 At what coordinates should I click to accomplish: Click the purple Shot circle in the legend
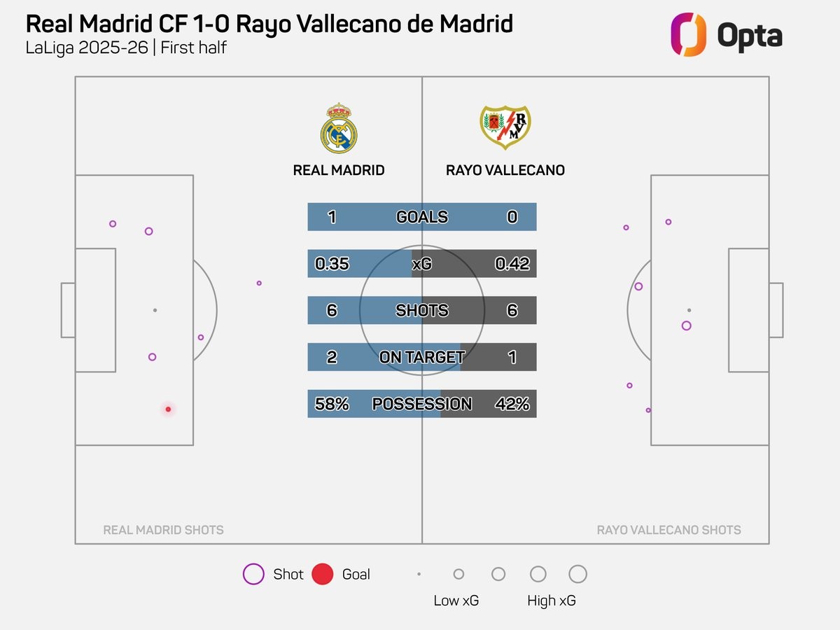click(253, 574)
